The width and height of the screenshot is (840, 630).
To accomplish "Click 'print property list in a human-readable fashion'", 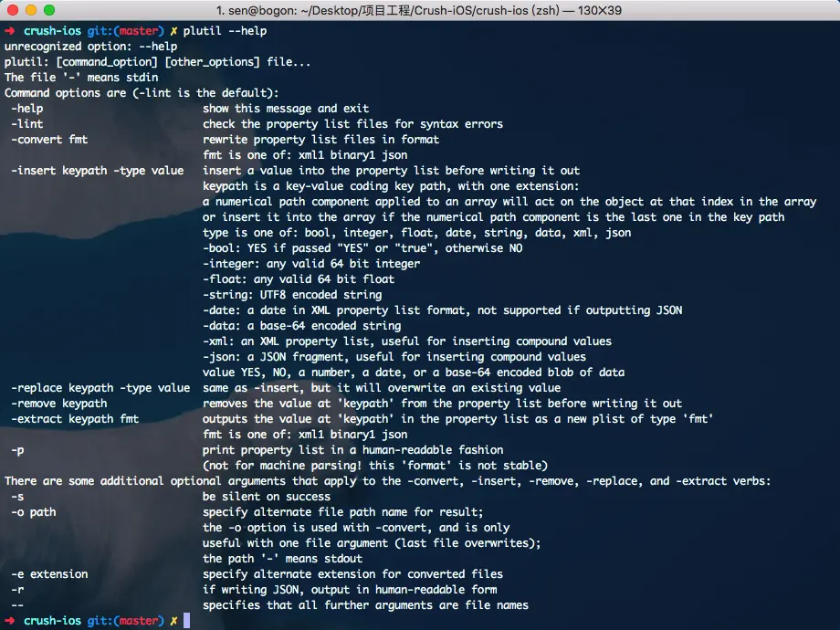I will [353, 450].
